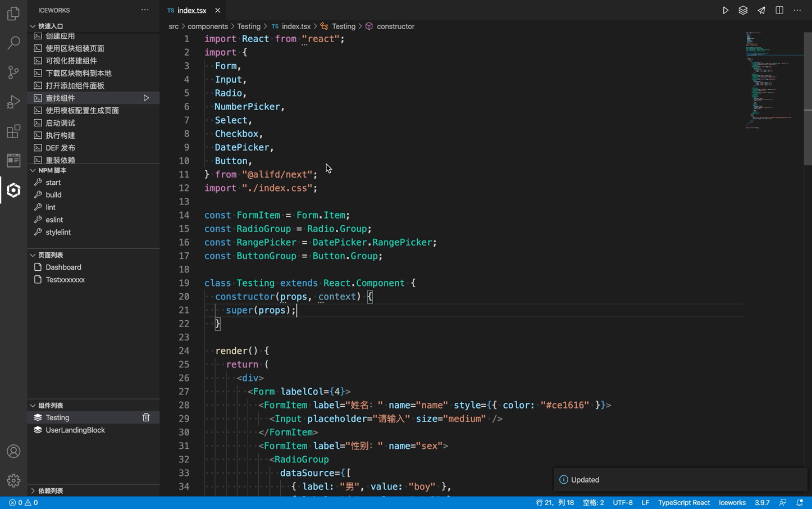Select 执行构建 entry

[x=93, y=135]
